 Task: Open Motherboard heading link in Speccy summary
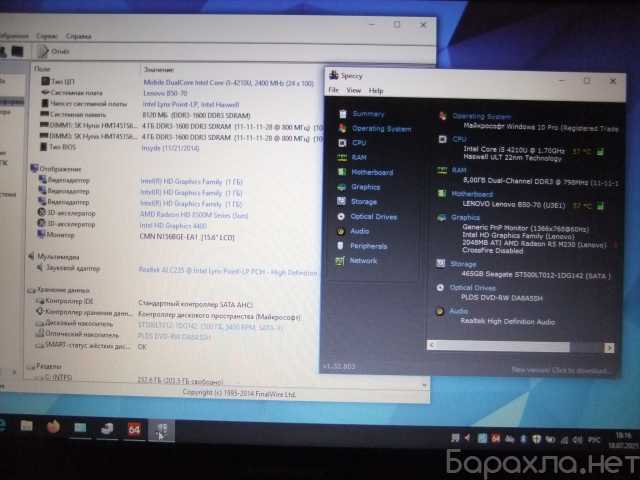(472, 194)
